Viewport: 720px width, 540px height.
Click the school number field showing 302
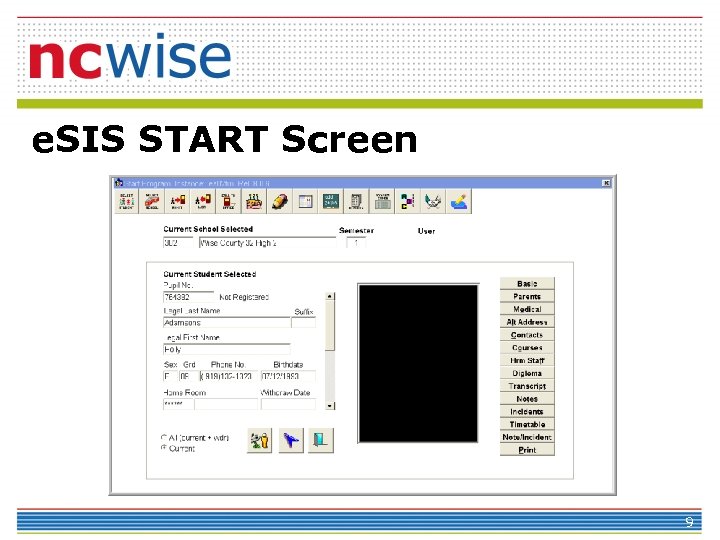point(178,243)
